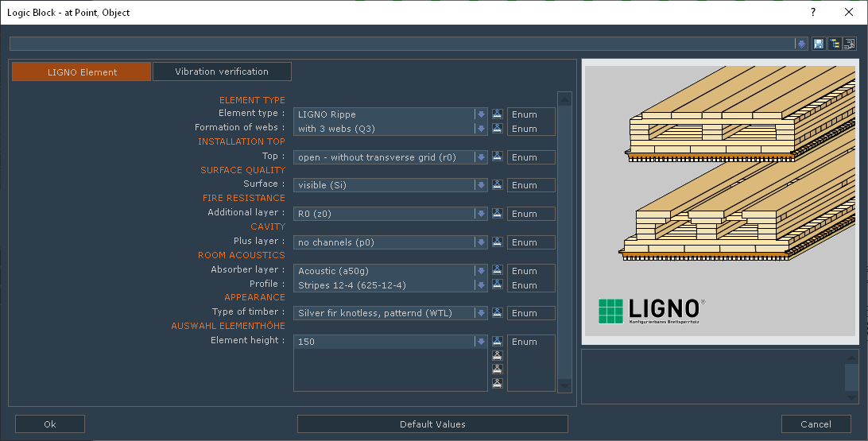The height and width of the screenshot is (441, 868).
Task: Click the save preset floppy disk icon
Action: coord(819,44)
